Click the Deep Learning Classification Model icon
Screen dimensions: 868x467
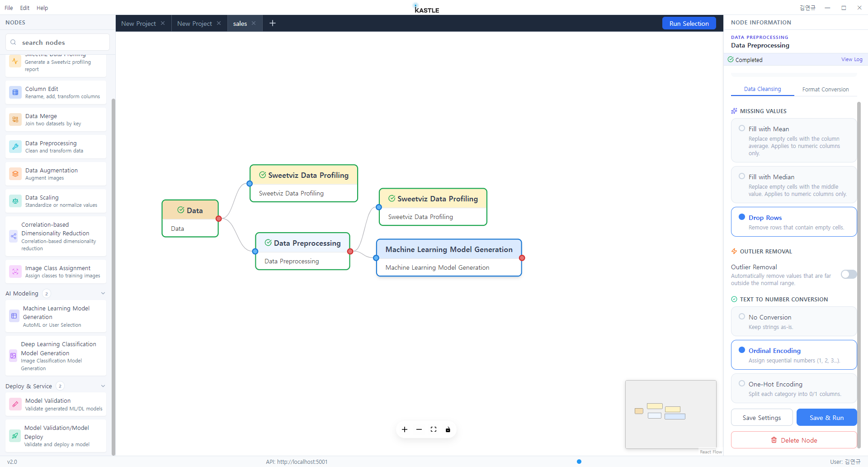click(13, 356)
